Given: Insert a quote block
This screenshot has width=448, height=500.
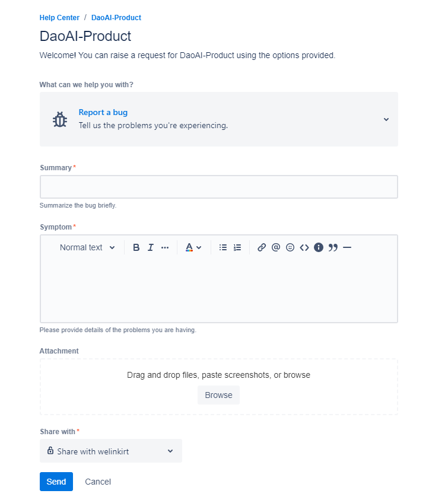Looking at the screenshot, I should 333,247.
